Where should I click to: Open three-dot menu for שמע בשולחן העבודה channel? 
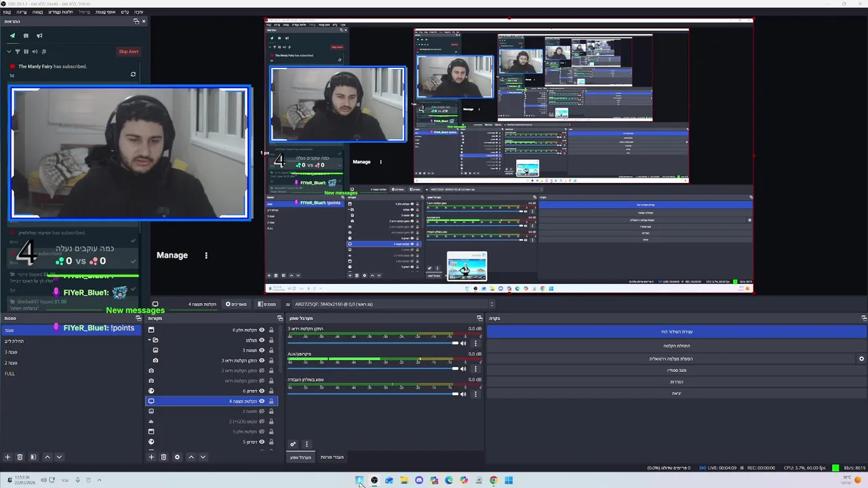click(475, 394)
